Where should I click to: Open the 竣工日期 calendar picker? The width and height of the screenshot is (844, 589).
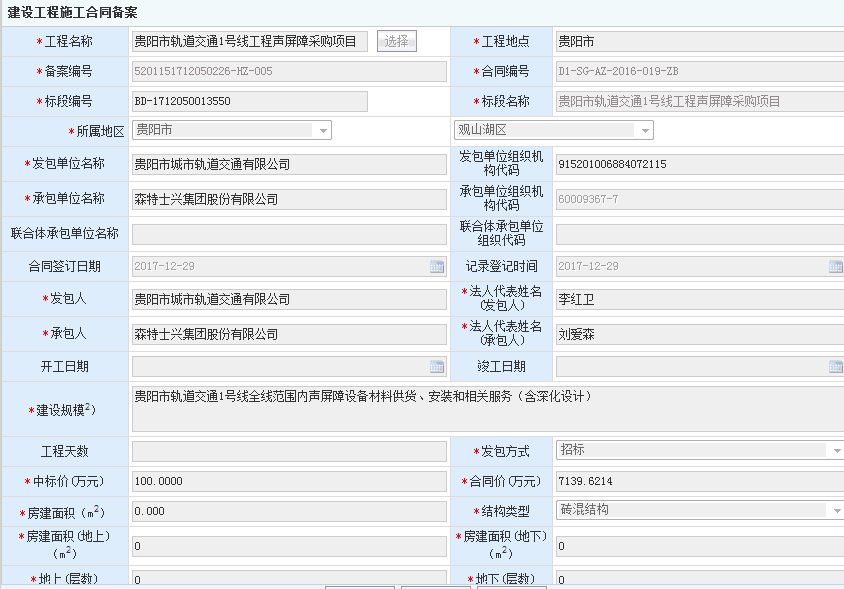pos(836,367)
